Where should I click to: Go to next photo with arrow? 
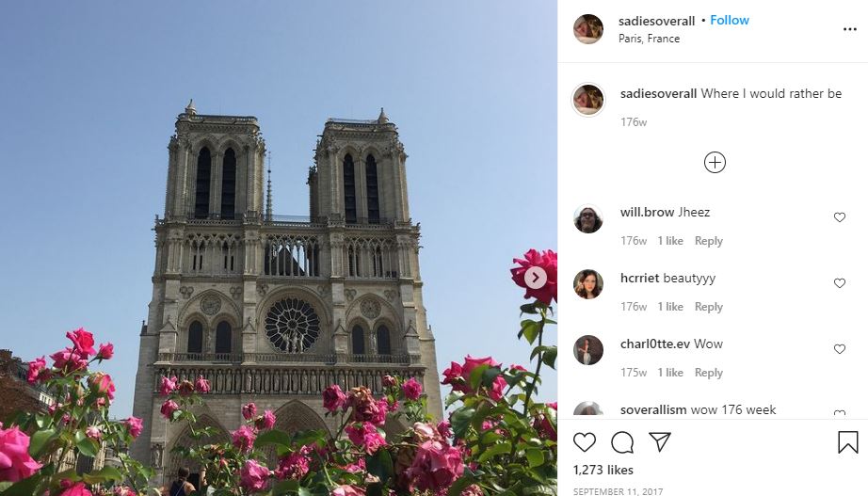coord(536,278)
